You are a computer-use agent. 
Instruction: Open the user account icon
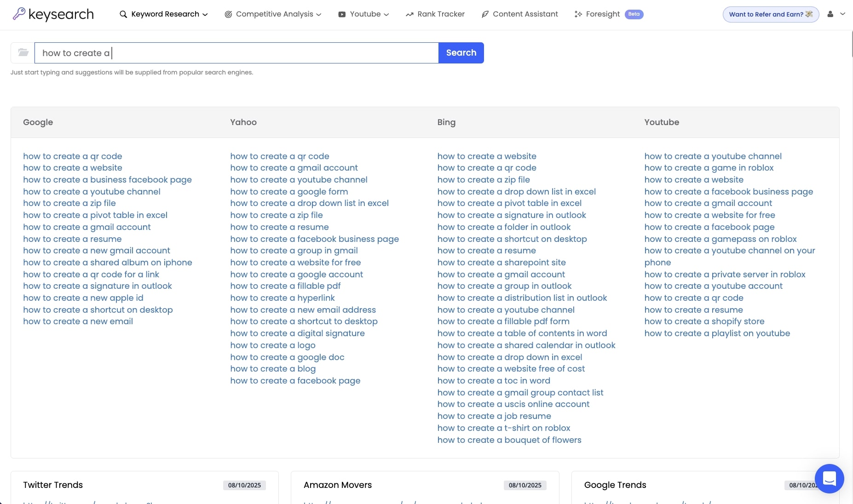(x=830, y=14)
